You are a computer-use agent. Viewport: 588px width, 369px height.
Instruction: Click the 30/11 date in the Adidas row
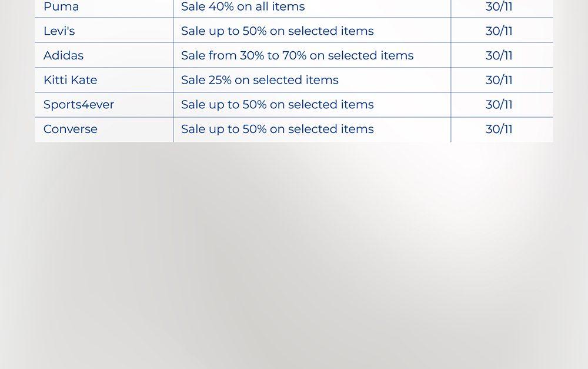tap(499, 56)
